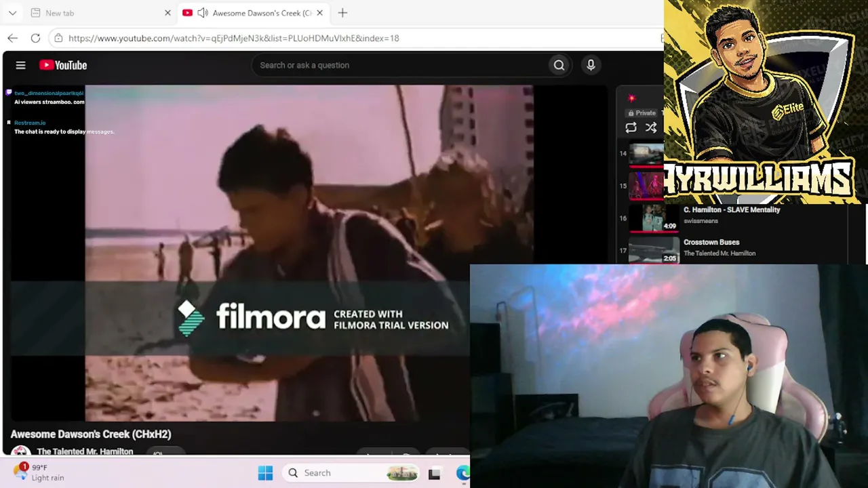The height and width of the screenshot is (488, 868).
Task: Click the YouTube search magnifier button
Action: [559, 65]
